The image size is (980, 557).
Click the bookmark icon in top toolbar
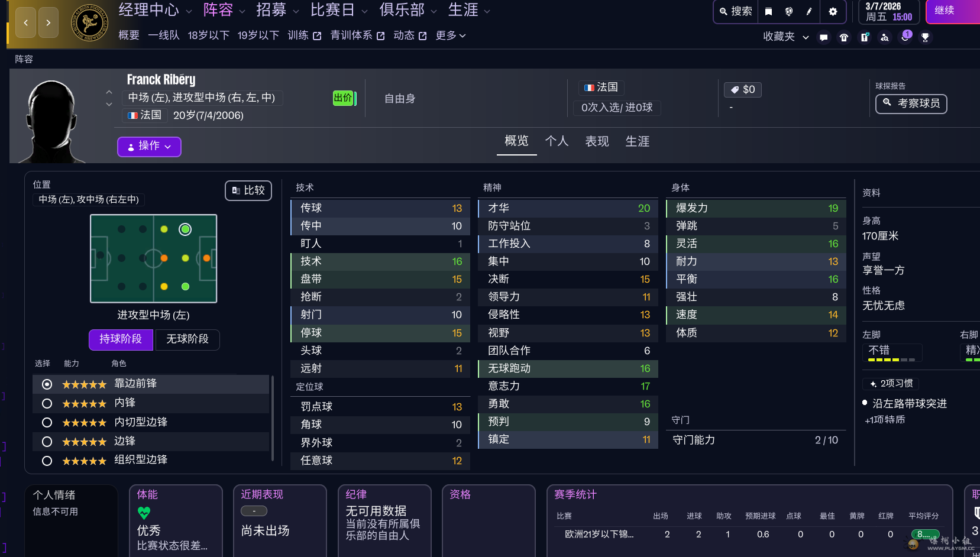(x=768, y=11)
